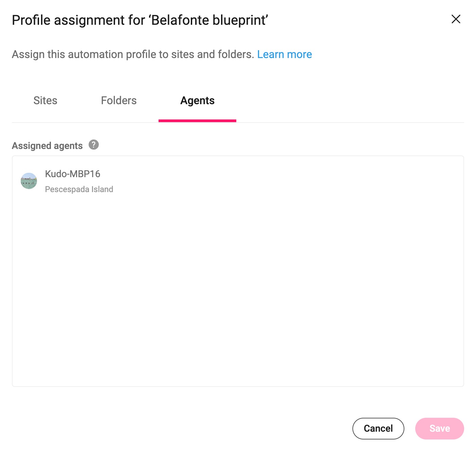Open the Learn more link
476x450 pixels.
(284, 54)
